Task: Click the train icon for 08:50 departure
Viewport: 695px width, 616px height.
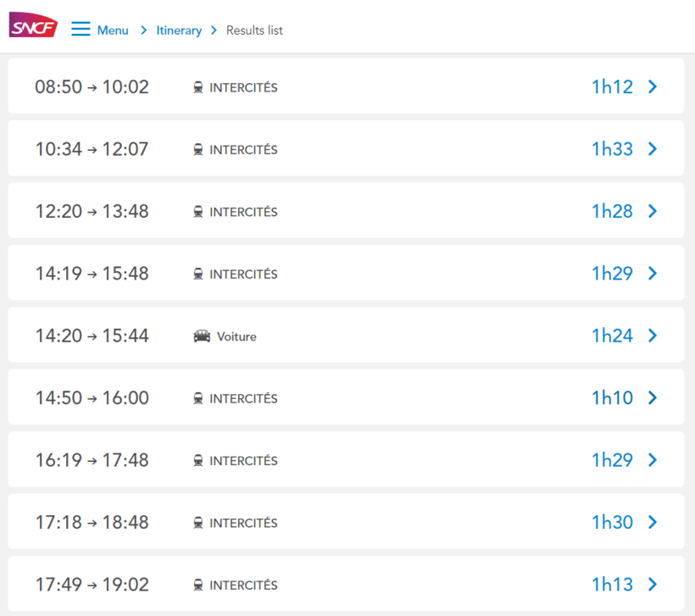Action: tap(198, 87)
